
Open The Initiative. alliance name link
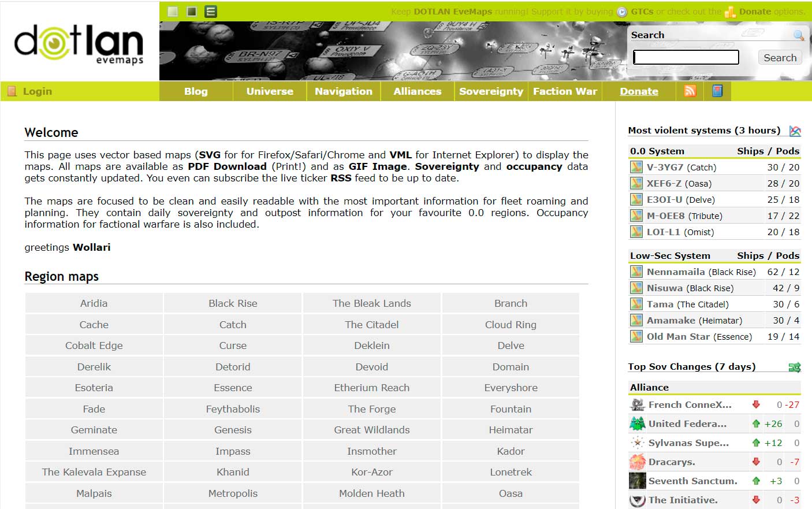pyautogui.click(x=683, y=500)
